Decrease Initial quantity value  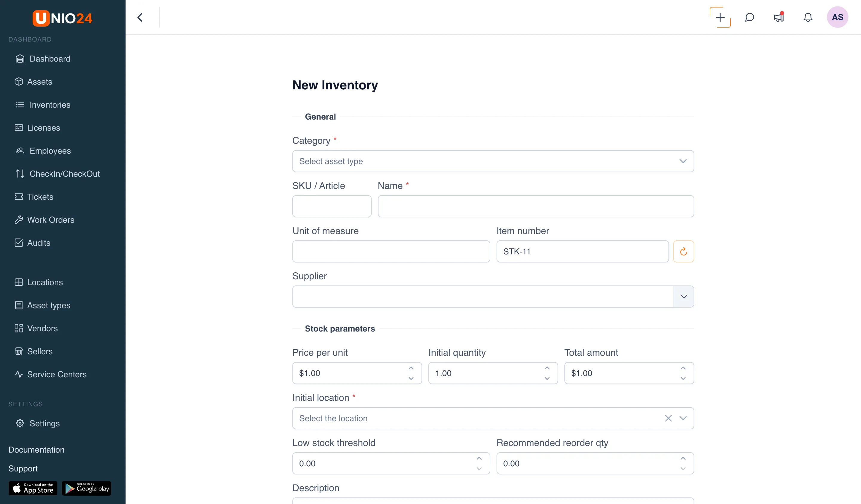(547, 378)
